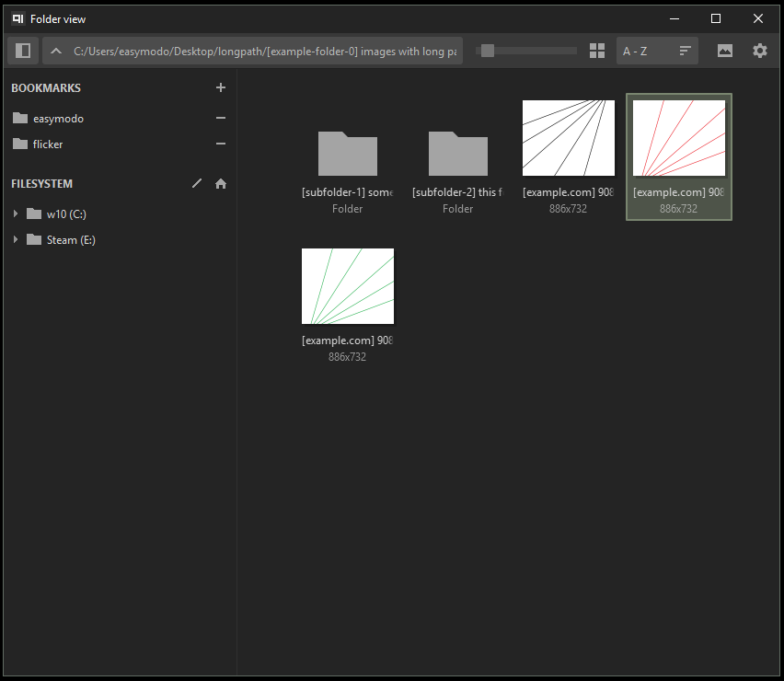784x681 pixels.
Task: Expand the Steam (E:) drive tree
Action: click(16, 239)
